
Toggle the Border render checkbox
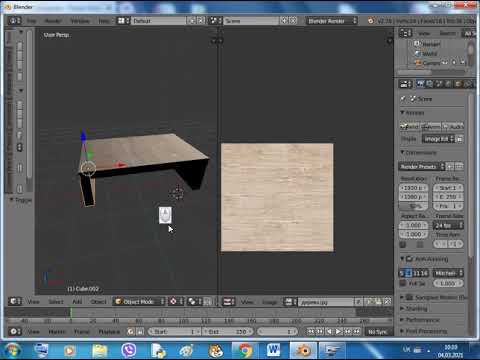tap(403, 245)
